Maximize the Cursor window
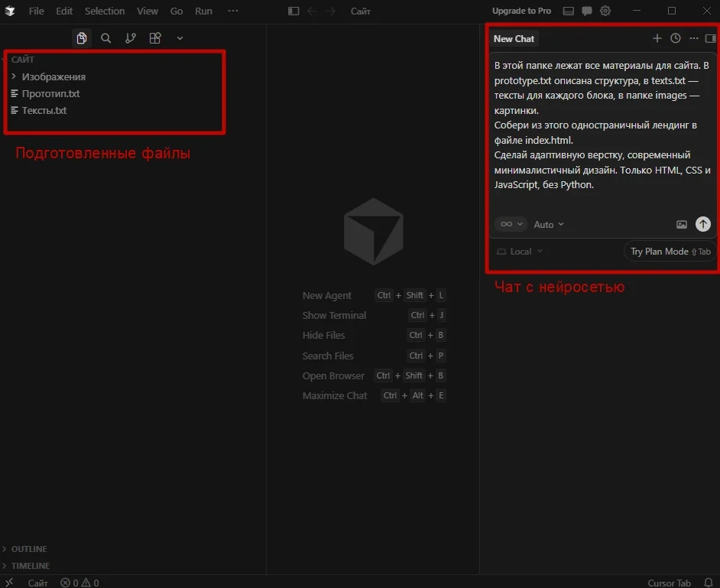This screenshot has height=588, width=720. pyautogui.click(x=672, y=11)
